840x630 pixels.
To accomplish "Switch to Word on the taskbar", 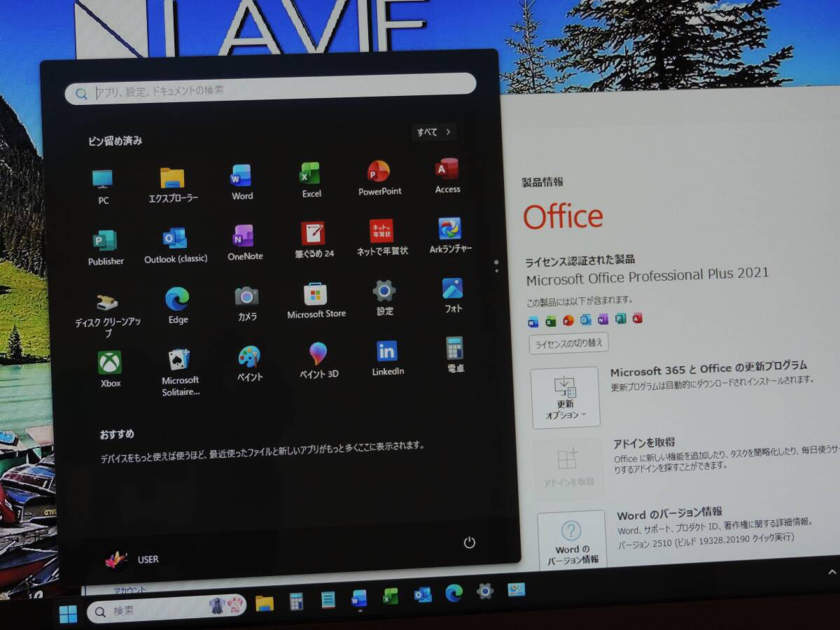I will click(x=359, y=598).
